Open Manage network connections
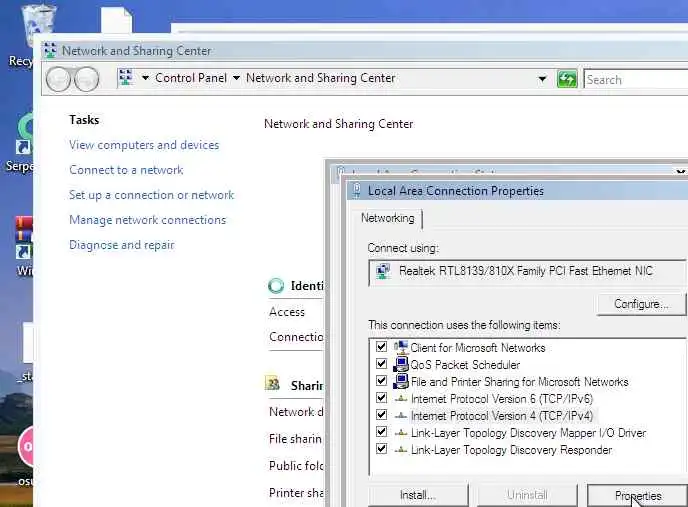This screenshot has width=688, height=507. 147,220
